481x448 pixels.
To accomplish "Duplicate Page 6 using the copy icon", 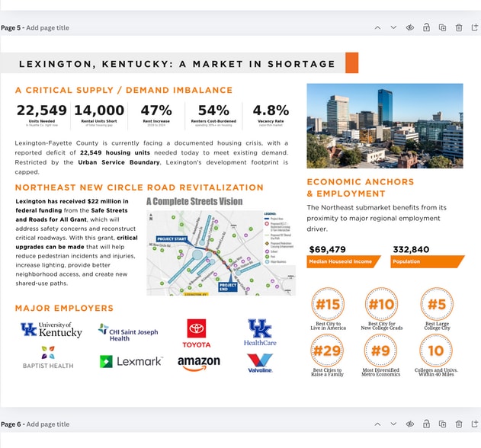I will [442, 424].
